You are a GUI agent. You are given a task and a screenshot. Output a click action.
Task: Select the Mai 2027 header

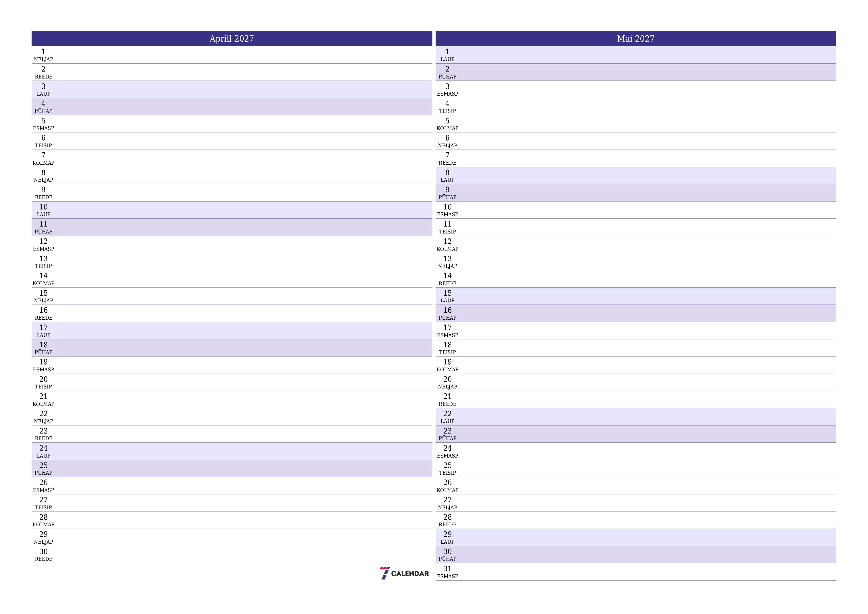[636, 39]
